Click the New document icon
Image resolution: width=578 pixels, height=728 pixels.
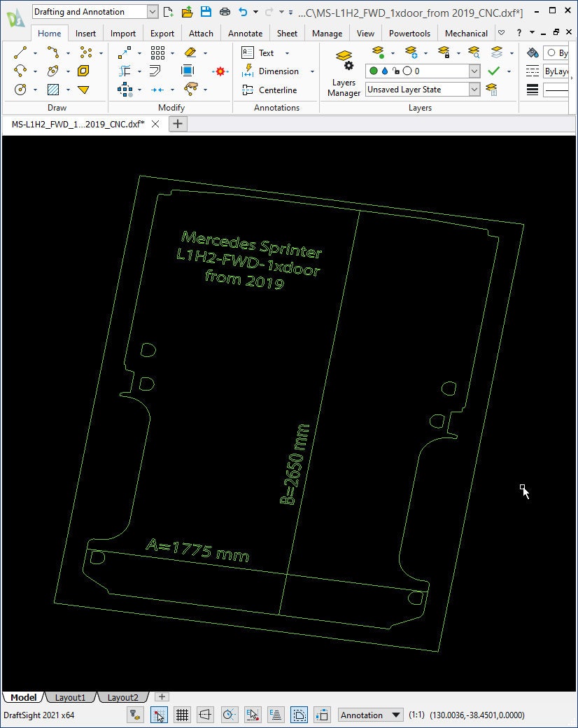coord(168,12)
